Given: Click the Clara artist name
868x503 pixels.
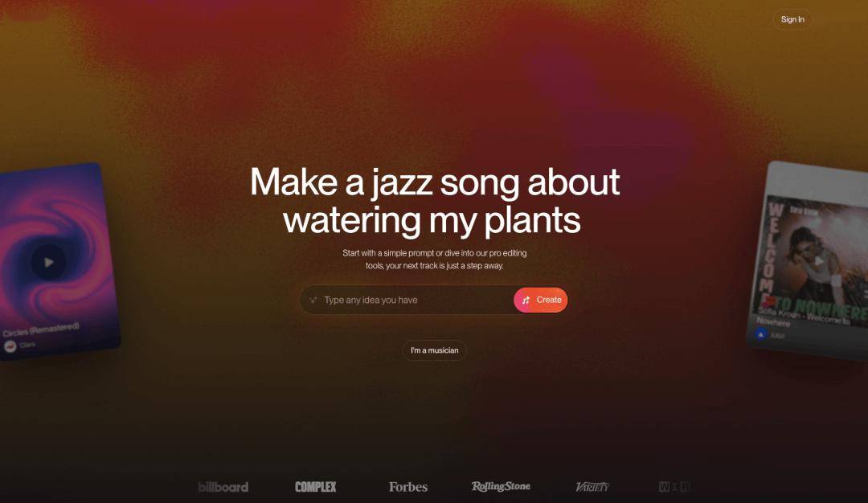Looking at the screenshot, I should pyautogui.click(x=27, y=345).
